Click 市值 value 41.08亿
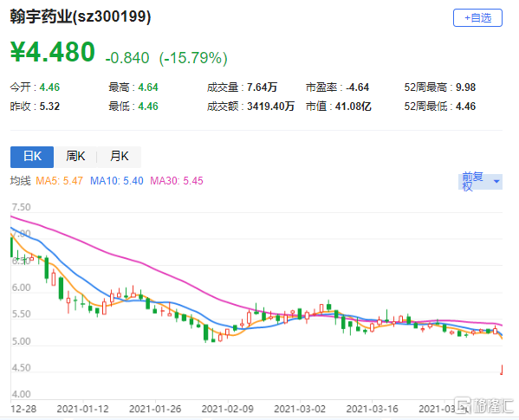The height and width of the screenshot is (420, 519). [x=353, y=107]
